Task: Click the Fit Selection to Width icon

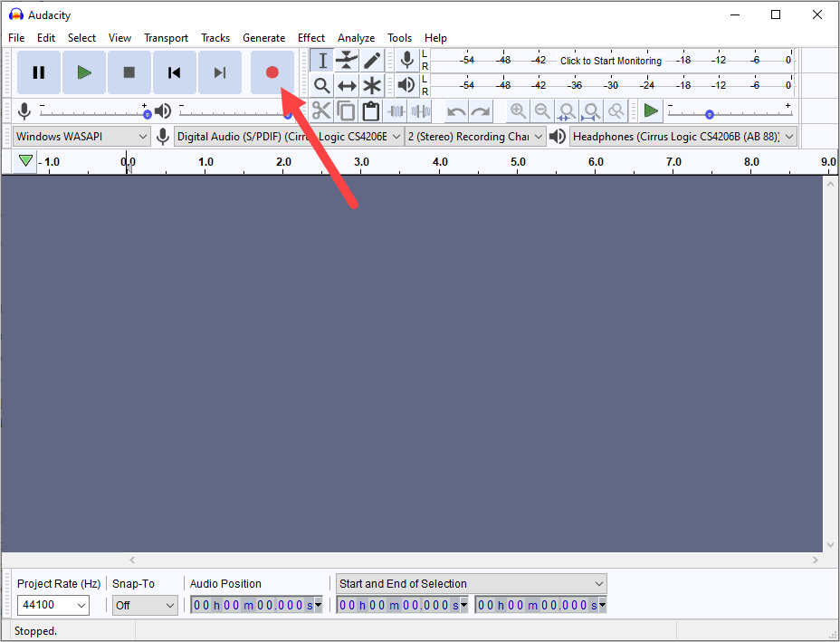Action: click(x=567, y=111)
